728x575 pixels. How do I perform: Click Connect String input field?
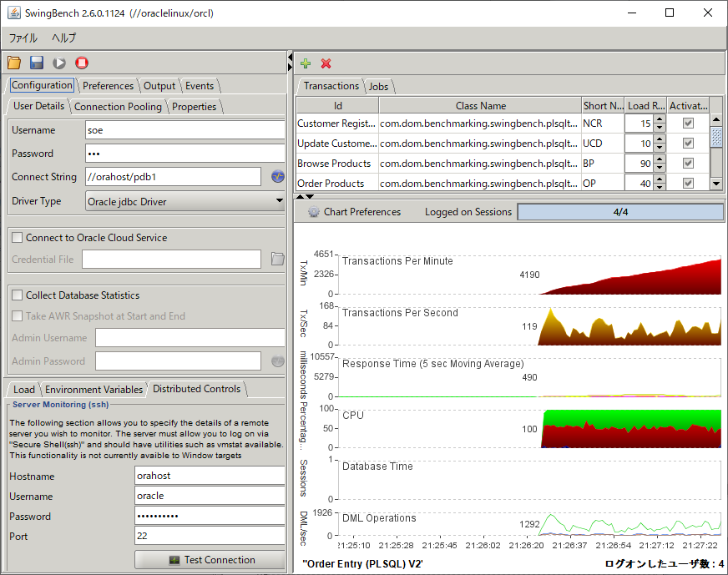tap(173, 176)
